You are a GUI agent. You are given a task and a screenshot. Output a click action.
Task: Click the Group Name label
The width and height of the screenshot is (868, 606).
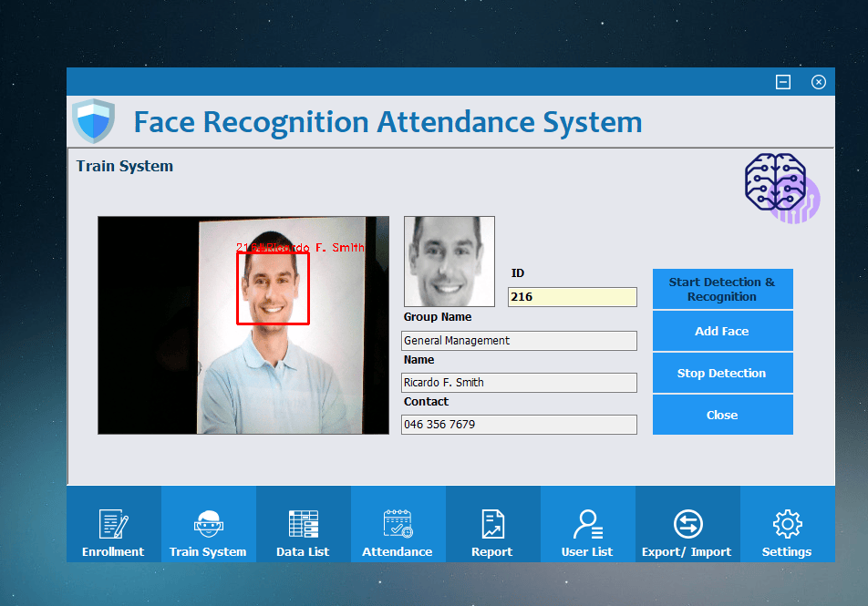click(438, 316)
